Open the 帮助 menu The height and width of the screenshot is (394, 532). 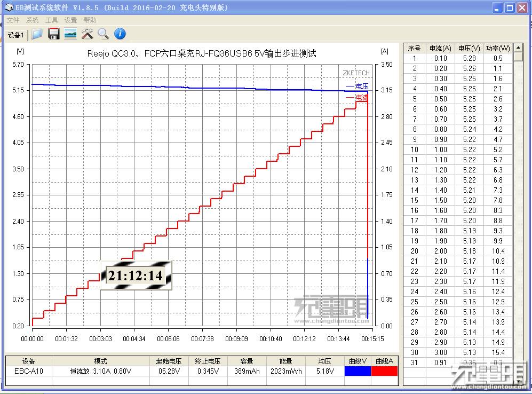tap(90, 20)
